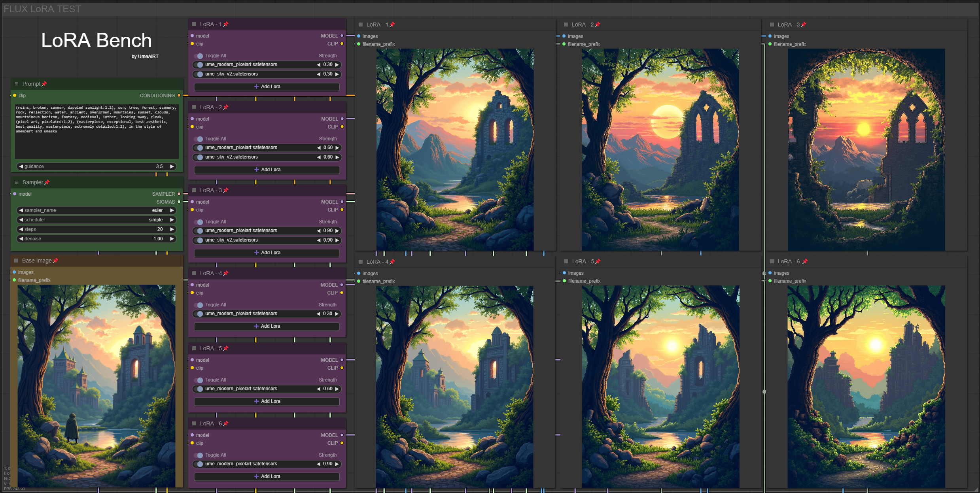Image resolution: width=980 pixels, height=493 pixels.
Task: Click the square icon on LoRA - 4 output group
Action: pos(361,262)
